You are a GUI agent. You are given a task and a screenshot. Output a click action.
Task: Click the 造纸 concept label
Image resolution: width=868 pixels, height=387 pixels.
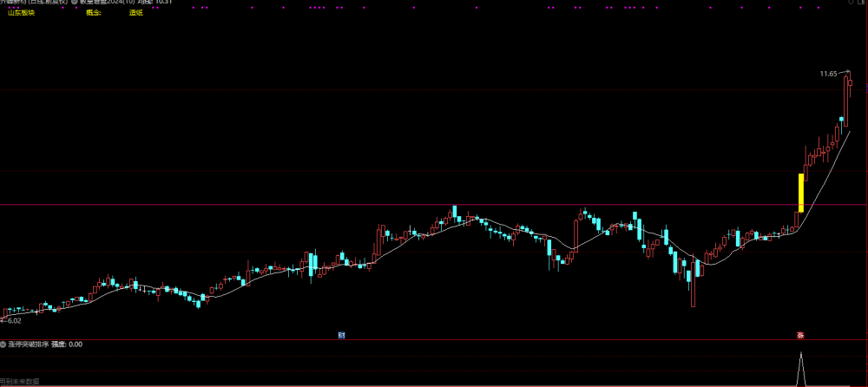coord(136,13)
